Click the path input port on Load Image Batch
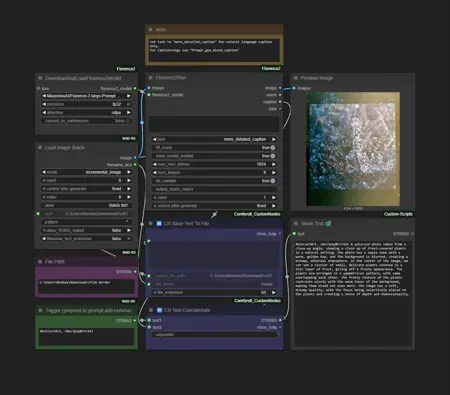 point(38,214)
